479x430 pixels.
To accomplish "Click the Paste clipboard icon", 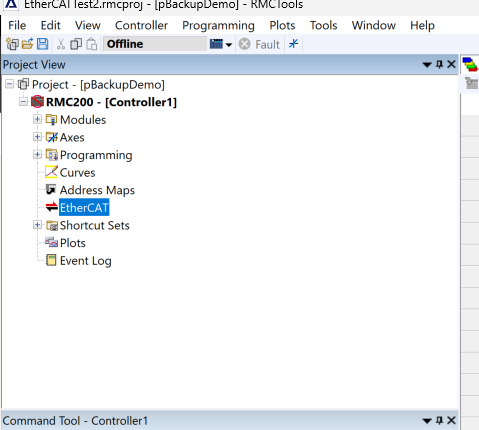I will tap(92, 44).
